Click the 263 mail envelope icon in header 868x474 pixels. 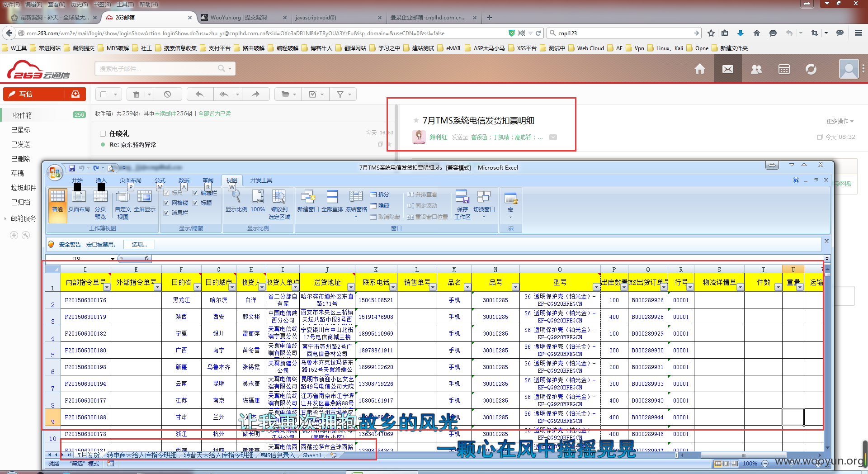[x=728, y=69]
